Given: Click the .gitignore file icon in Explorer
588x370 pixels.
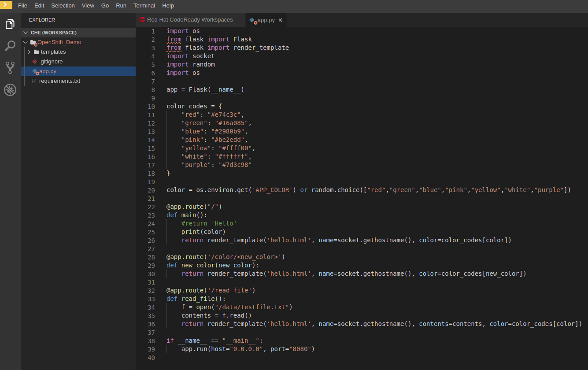Looking at the screenshot, I should point(34,61).
